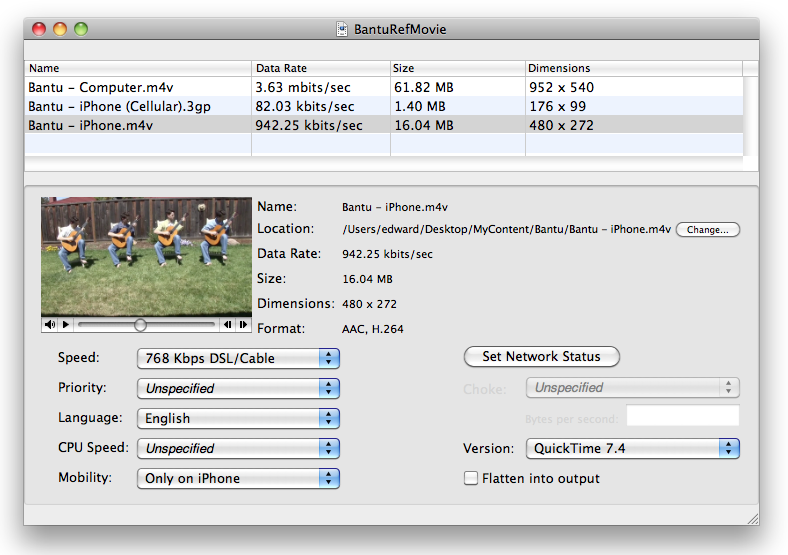788x555 pixels.
Task: Enable the Flatten into output checkbox
Action: point(471,479)
